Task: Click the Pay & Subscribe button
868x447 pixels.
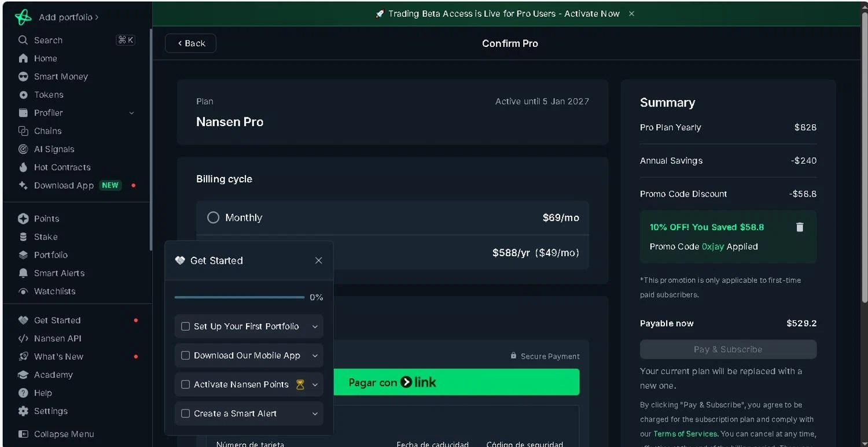Action: [x=728, y=349]
